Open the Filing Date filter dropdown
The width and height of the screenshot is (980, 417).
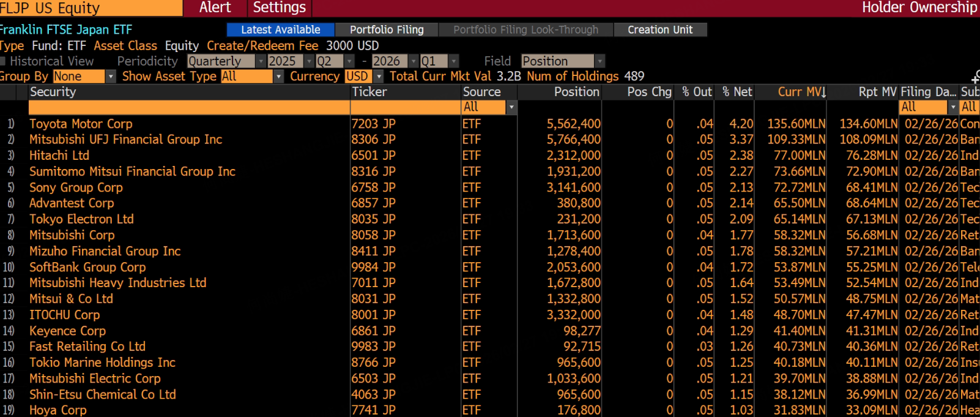click(952, 107)
